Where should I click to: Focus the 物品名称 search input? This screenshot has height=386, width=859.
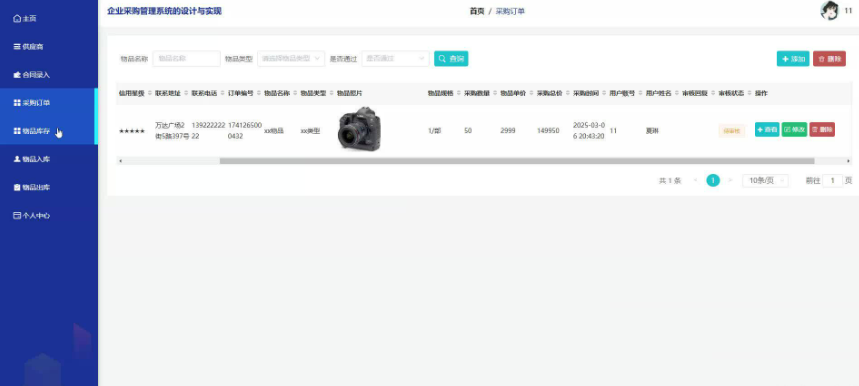186,59
